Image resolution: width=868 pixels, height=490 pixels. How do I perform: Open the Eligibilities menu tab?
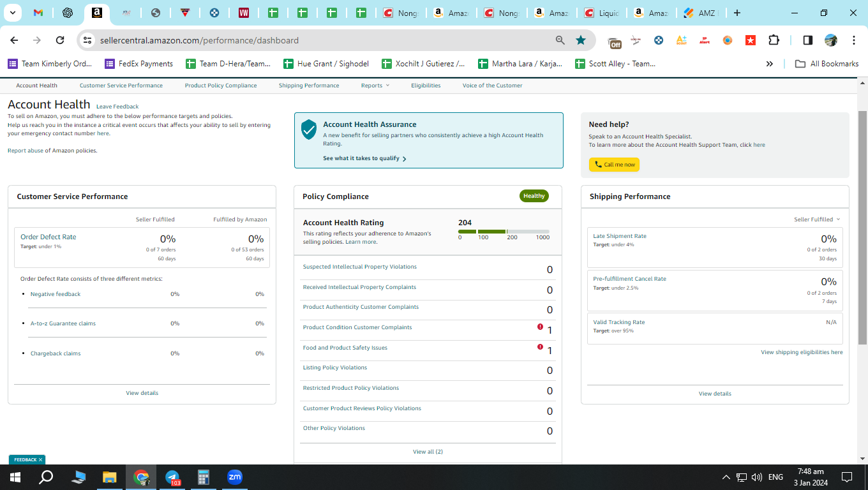click(426, 85)
